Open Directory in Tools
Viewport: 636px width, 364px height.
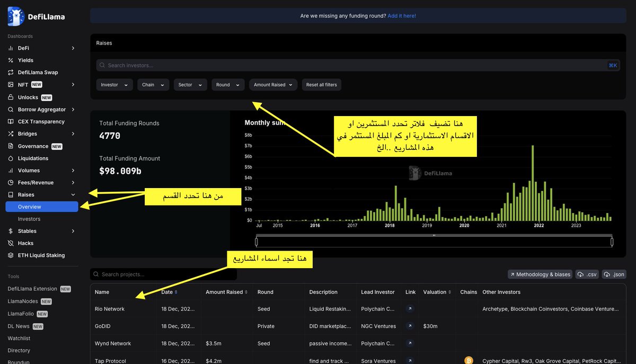(19, 350)
